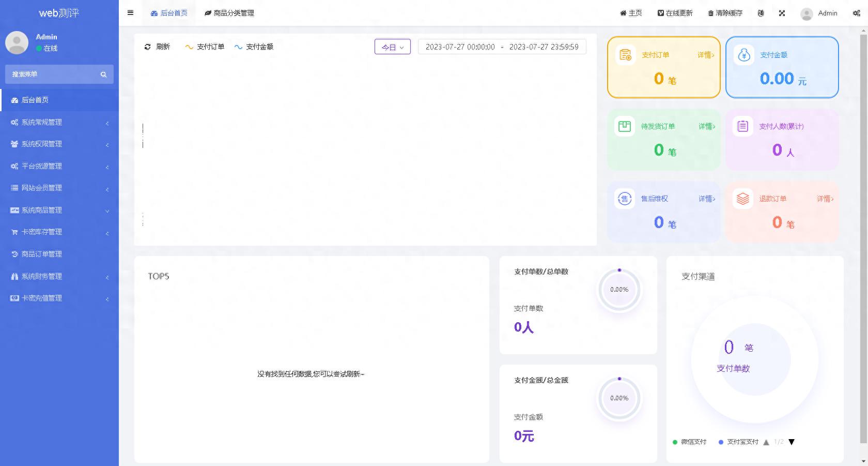Open the settings gears icon at top right
Viewport: 868px width, 466px height.
pyautogui.click(x=856, y=13)
